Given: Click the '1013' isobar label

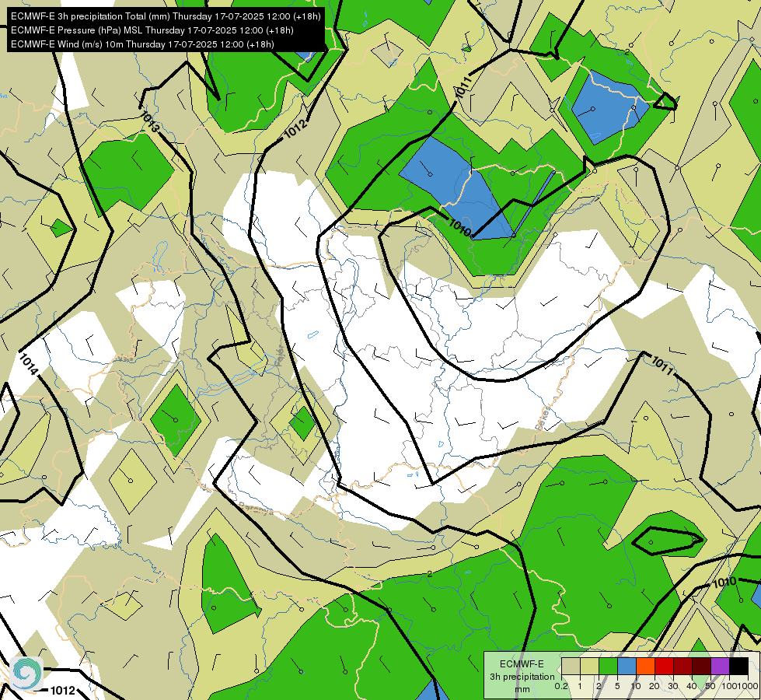Looking at the screenshot, I should pos(150,122).
